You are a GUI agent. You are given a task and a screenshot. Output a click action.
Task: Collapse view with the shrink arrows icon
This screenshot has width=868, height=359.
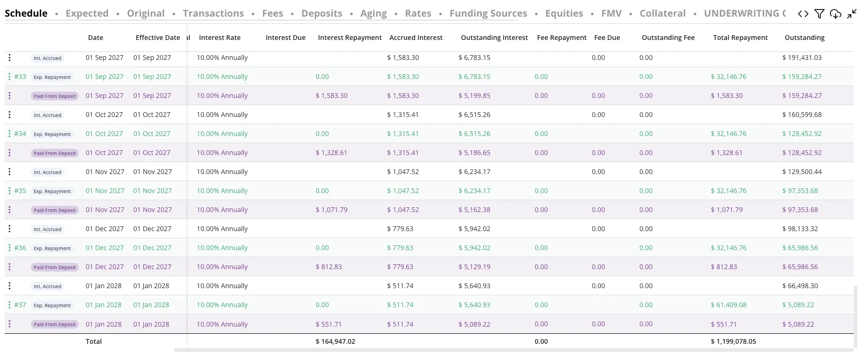click(x=852, y=14)
